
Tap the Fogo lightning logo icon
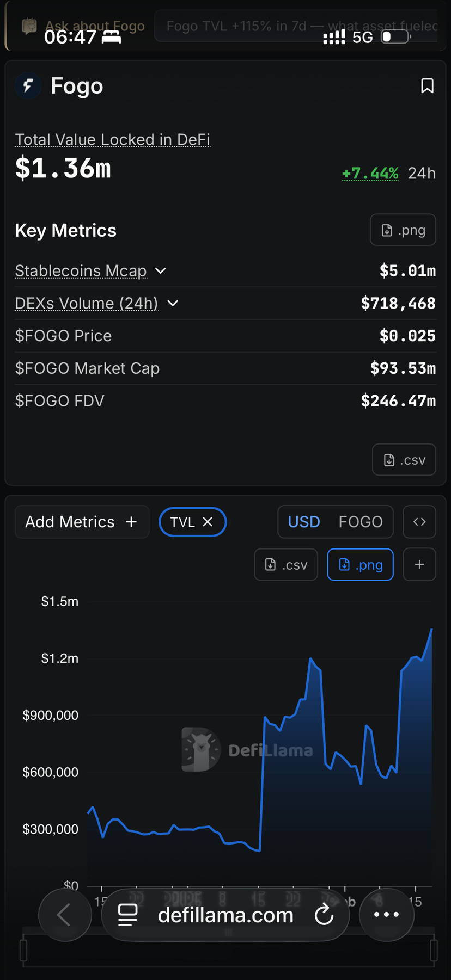coord(28,85)
